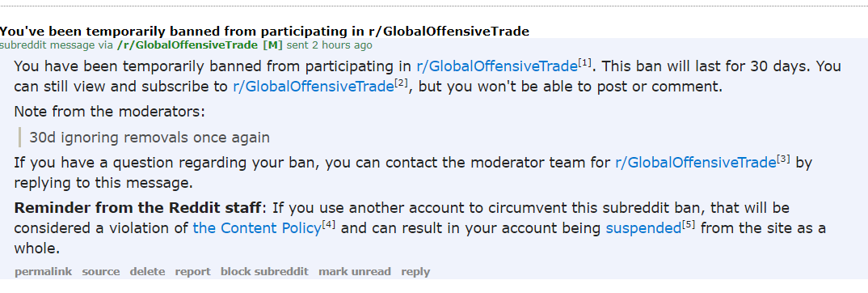Open r/GlobalOffensiveTrade link after 'moderator team for'
This screenshot has height=293, width=868.
click(x=695, y=163)
